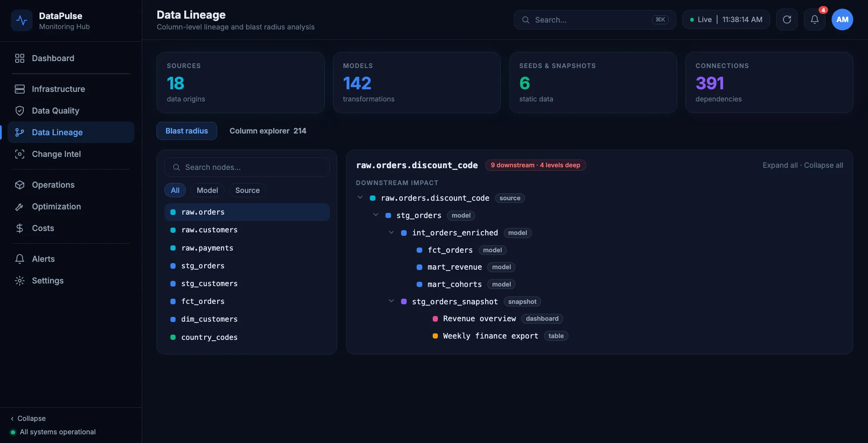The width and height of the screenshot is (868, 443).
Task: Click the Infrastructure server icon
Action: click(20, 89)
